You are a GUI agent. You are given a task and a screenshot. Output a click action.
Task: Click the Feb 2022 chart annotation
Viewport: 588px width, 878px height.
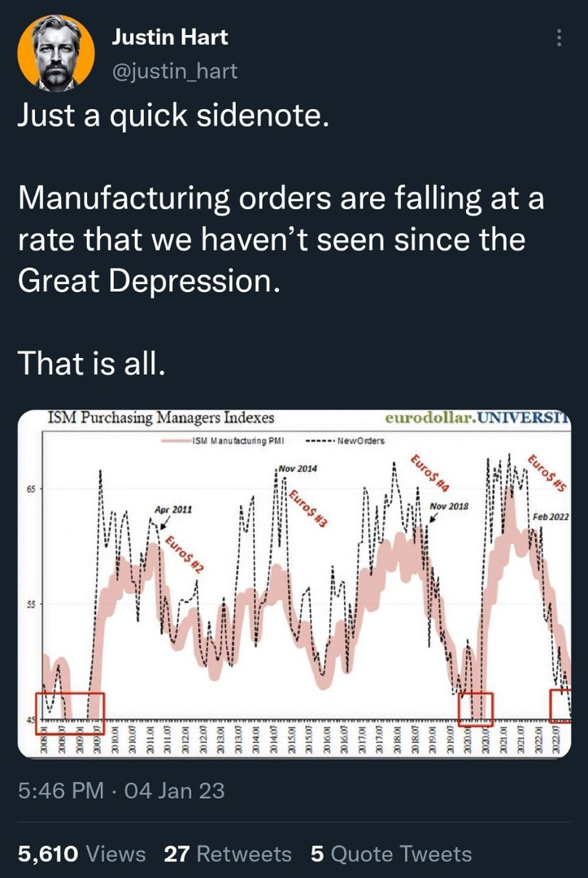point(551,518)
